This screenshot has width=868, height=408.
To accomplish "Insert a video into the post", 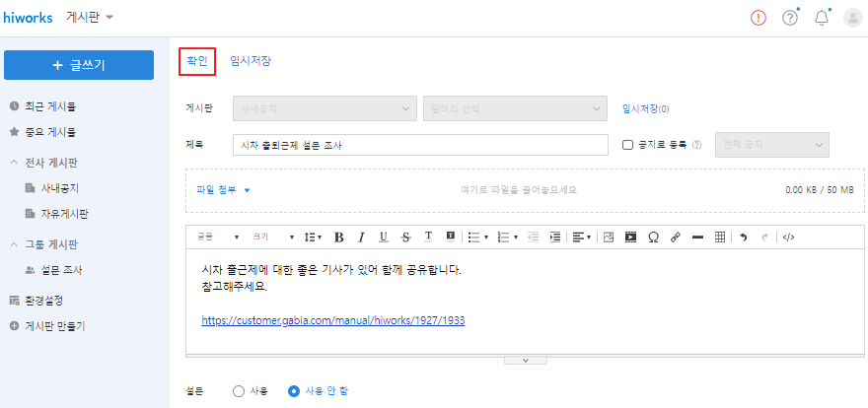I will click(x=630, y=238).
